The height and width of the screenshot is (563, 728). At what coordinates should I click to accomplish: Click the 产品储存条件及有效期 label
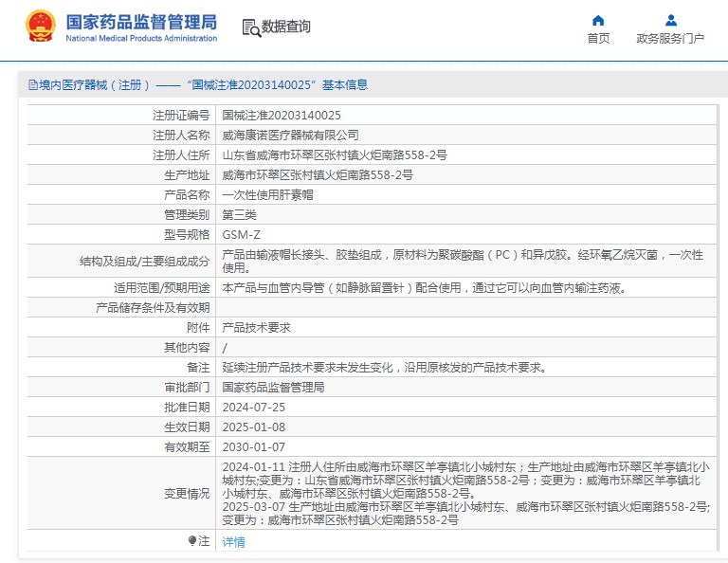coord(153,308)
